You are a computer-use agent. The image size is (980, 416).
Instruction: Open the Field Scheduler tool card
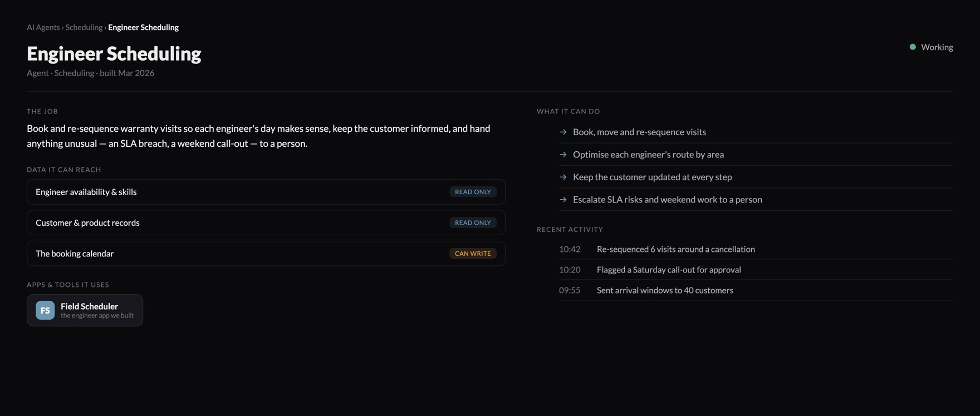pyautogui.click(x=85, y=310)
